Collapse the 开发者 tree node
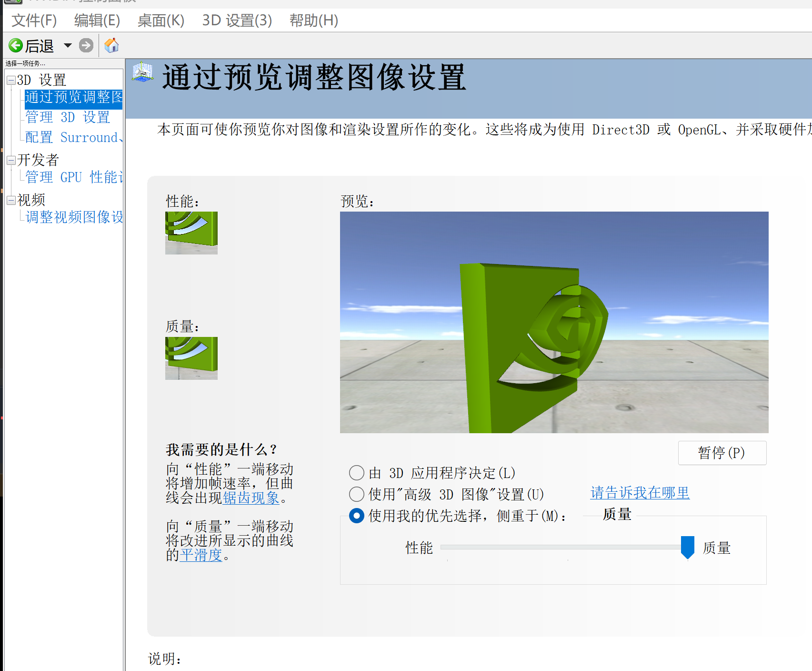The image size is (812, 671). pos(11,160)
